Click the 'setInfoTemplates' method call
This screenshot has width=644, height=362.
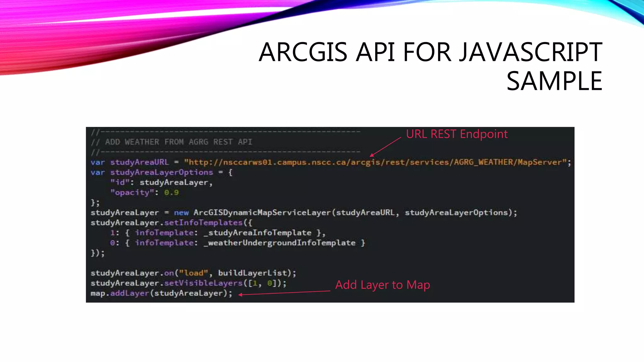click(203, 223)
